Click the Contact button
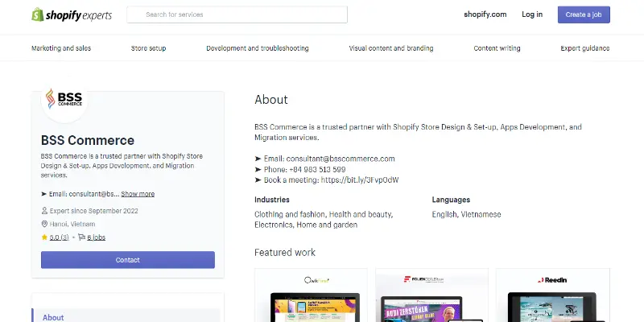Screen dimensions: 644x322 coord(128,260)
